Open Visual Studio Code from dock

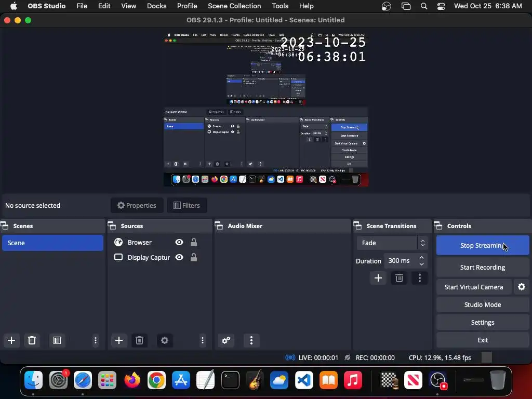coord(304,380)
